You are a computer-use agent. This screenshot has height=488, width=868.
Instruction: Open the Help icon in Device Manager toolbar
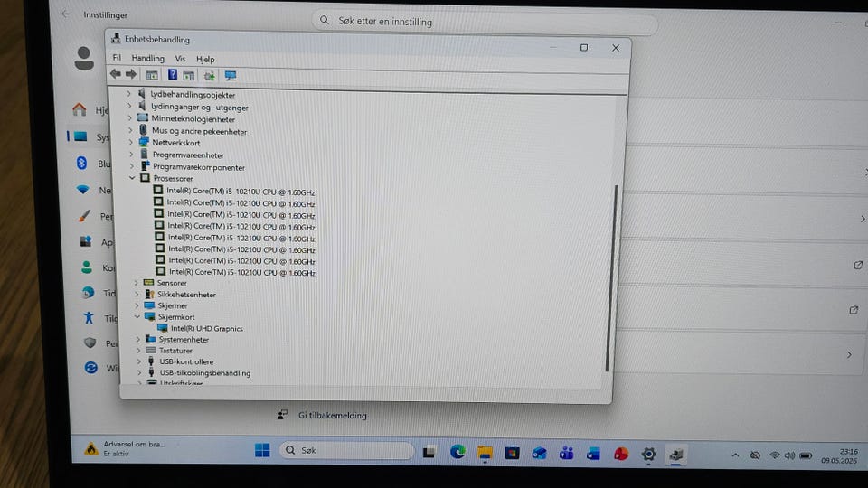pos(173,75)
